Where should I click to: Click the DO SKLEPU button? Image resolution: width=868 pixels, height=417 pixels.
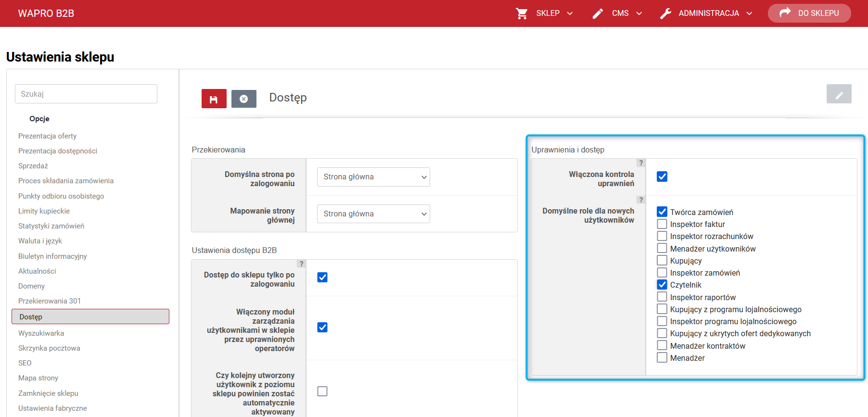click(x=809, y=13)
